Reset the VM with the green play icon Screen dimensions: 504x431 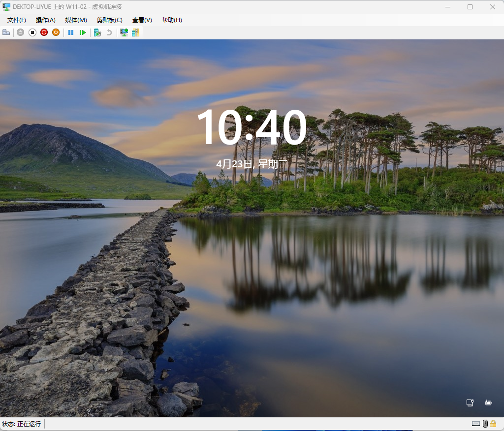click(x=83, y=32)
